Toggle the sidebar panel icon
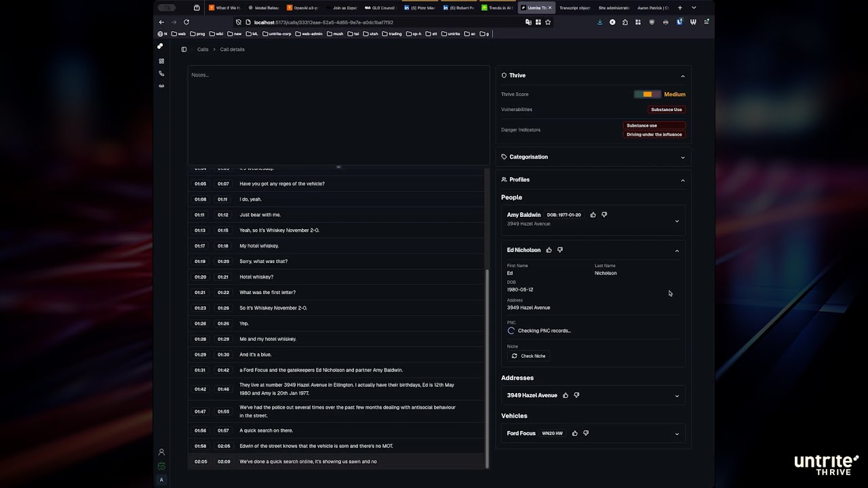 point(184,49)
